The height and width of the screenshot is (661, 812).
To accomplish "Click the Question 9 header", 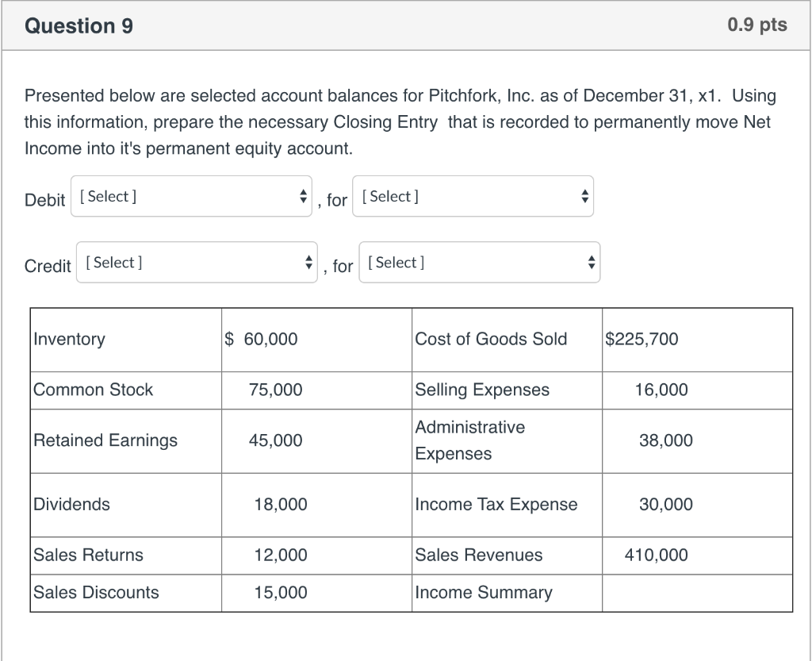I will pyautogui.click(x=79, y=25).
